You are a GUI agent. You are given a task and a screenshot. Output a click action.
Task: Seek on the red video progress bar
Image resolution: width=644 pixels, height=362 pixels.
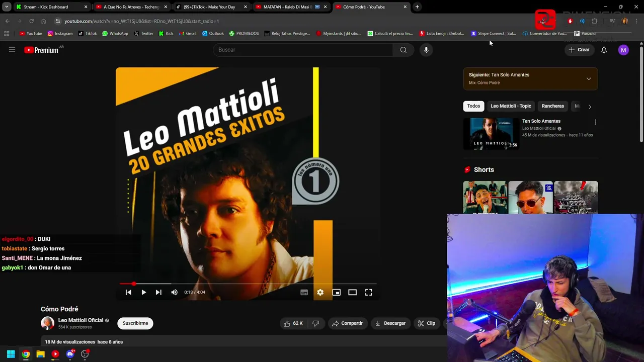[248, 284]
